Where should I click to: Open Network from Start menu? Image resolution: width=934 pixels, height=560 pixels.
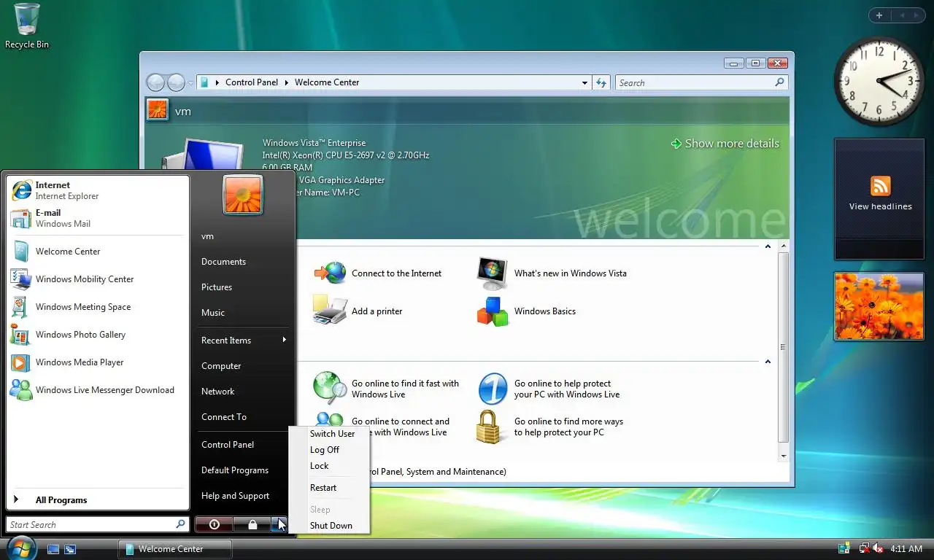(218, 392)
